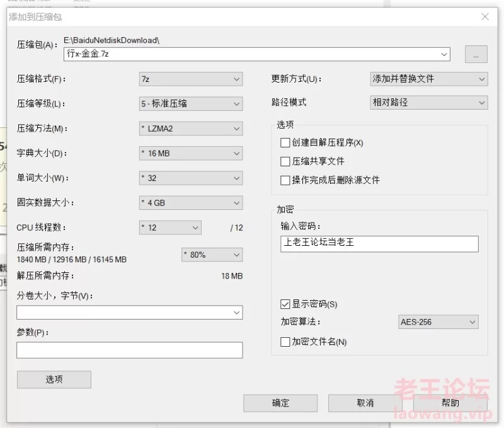This screenshot has height=428, width=504.
Task: Enable 操作完成后删除源文件 checkbox
Action: [x=285, y=180]
